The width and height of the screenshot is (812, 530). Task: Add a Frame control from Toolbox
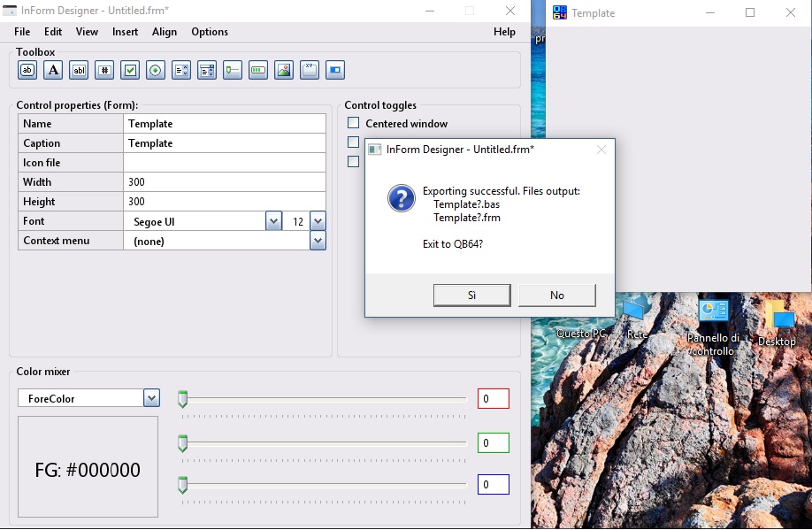pyautogui.click(x=310, y=70)
